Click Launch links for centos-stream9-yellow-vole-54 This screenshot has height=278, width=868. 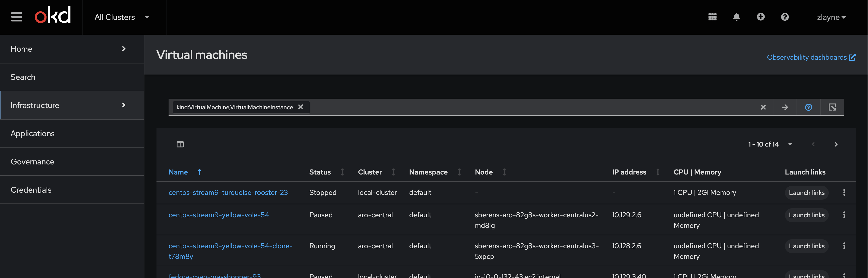click(806, 215)
